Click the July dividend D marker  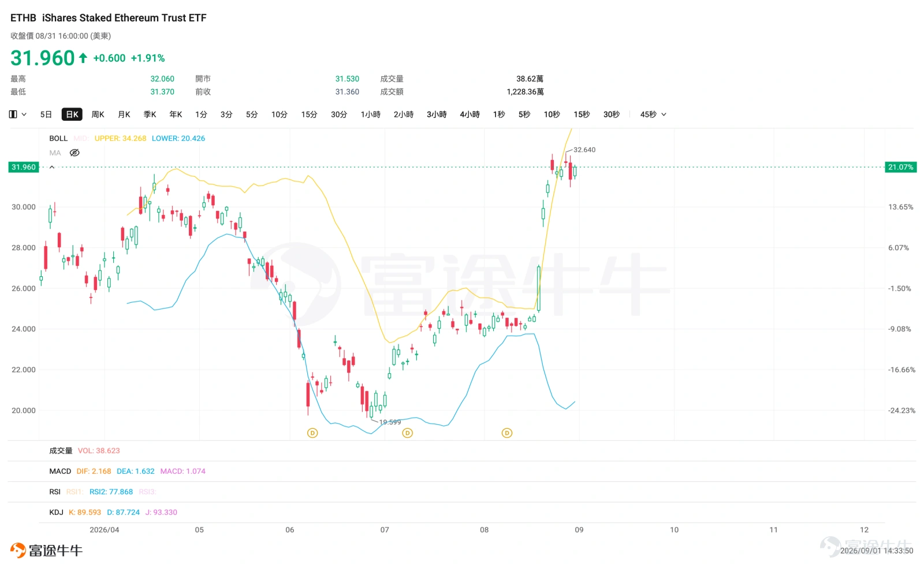pyautogui.click(x=408, y=433)
